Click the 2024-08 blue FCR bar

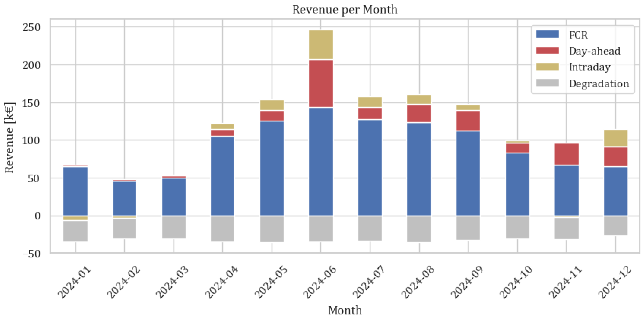[x=419, y=169]
